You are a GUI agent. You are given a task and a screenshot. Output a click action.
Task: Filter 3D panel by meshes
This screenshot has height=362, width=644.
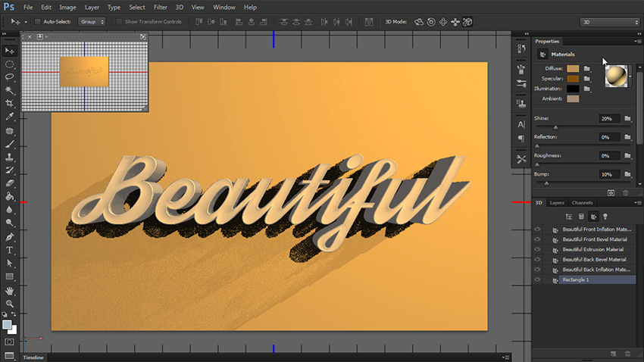tap(580, 217)
